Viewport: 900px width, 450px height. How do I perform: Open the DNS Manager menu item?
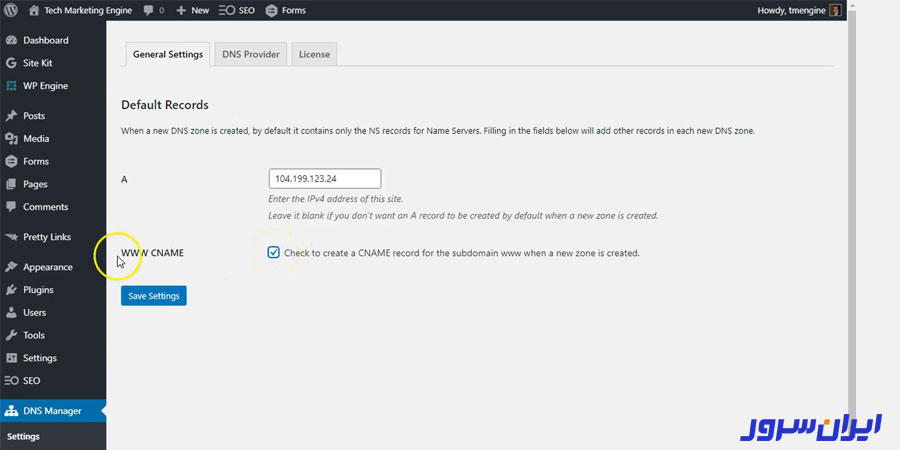click(53, 411)
